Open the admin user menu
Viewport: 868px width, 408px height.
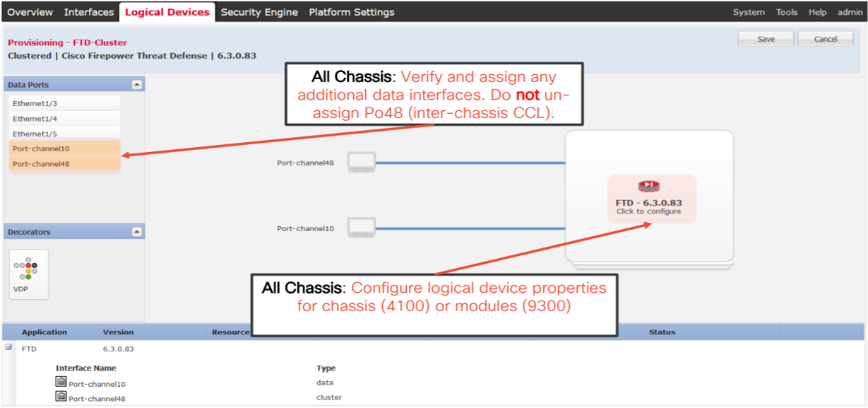pyautogui.click(x=850, y=12)
